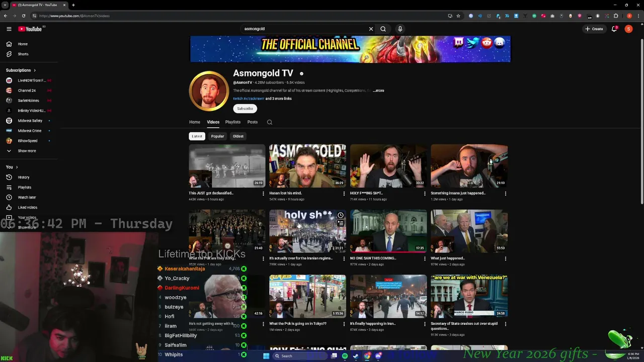Screen dimensions: 644x362
Task: Run search with magnifier button
Action: (383, 29)
